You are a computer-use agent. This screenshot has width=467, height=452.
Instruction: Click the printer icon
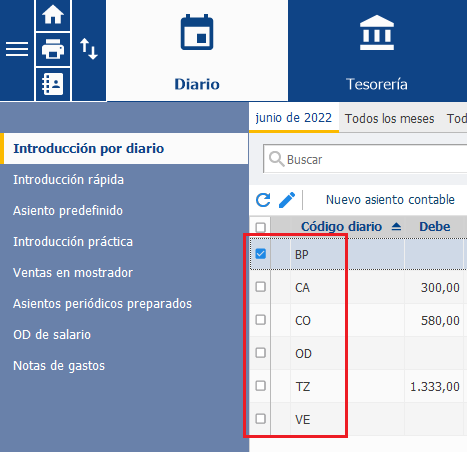[53, 49]
